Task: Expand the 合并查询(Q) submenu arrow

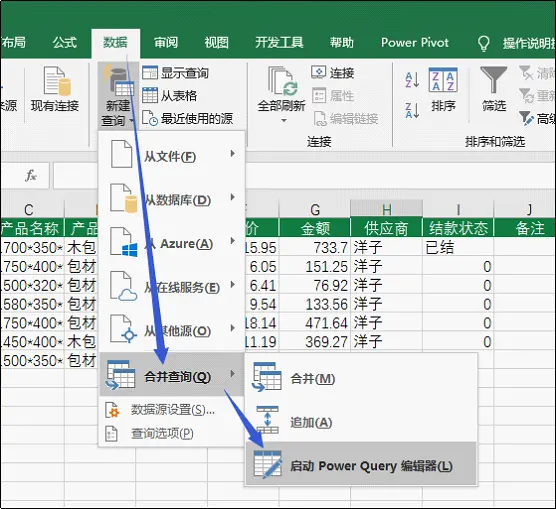Action: point(233,374)
